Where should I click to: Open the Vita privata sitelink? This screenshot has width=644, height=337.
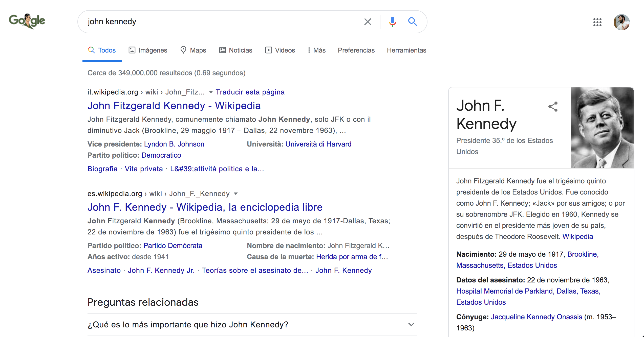coord(144,169)
